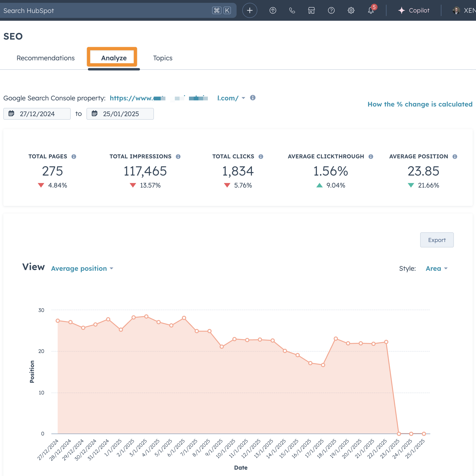
Task: Click info icon beside Average Position
Action: click(455, 156)
